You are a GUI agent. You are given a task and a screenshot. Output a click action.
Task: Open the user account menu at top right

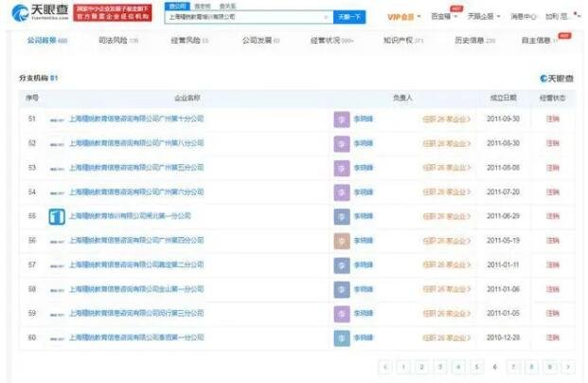pos(562,16)
